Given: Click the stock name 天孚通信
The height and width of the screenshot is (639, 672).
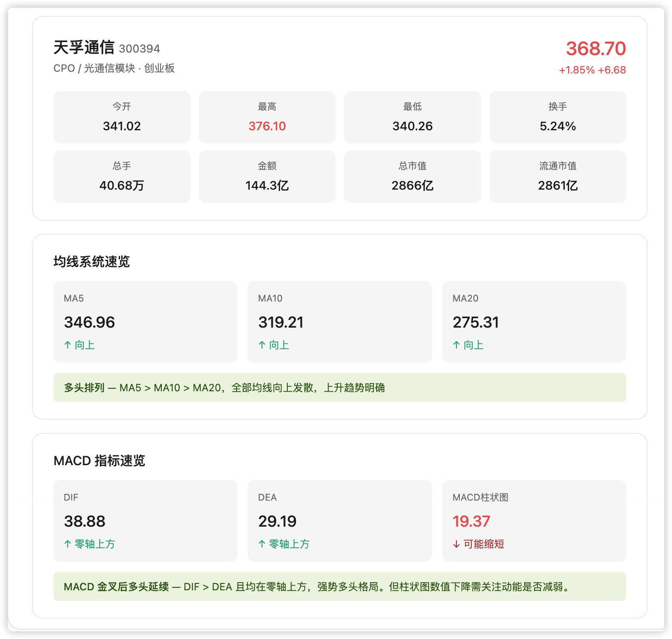Looking at the screenshot, I should pyautogui.click(x=84, y=47).
